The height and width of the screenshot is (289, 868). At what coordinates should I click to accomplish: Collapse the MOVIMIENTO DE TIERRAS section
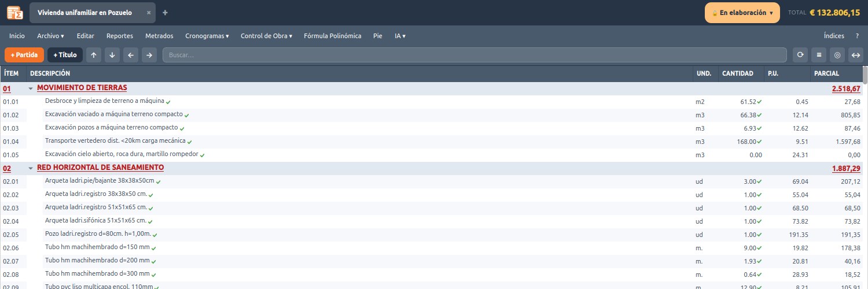31,88
